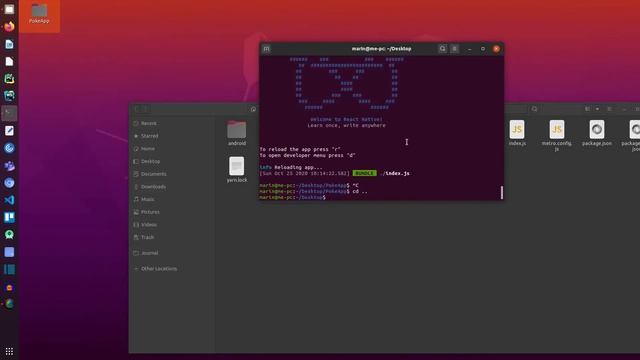This screenshot has width=640, height=360.
Task: Launch Firefox from the dock
Action: 9,27
